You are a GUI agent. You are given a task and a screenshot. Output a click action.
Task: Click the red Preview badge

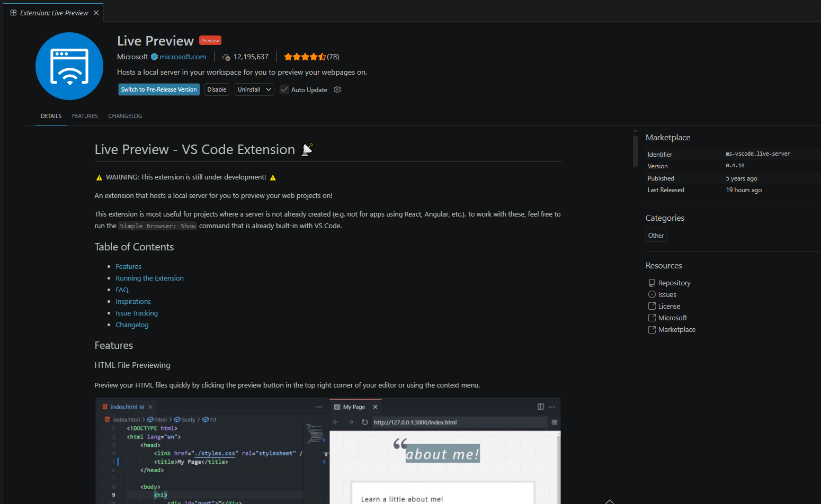[x=210, y=40]
